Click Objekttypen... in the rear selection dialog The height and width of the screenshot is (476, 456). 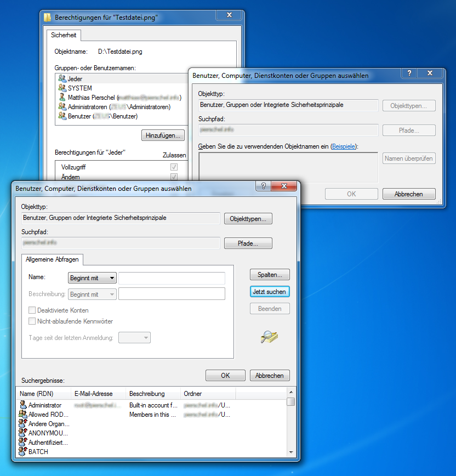(409, 106)
